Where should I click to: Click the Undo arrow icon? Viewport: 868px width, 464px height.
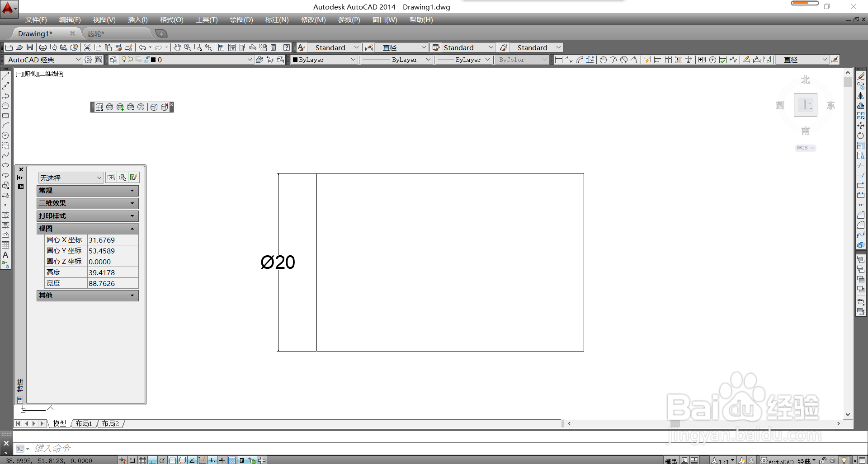(142, 47)
